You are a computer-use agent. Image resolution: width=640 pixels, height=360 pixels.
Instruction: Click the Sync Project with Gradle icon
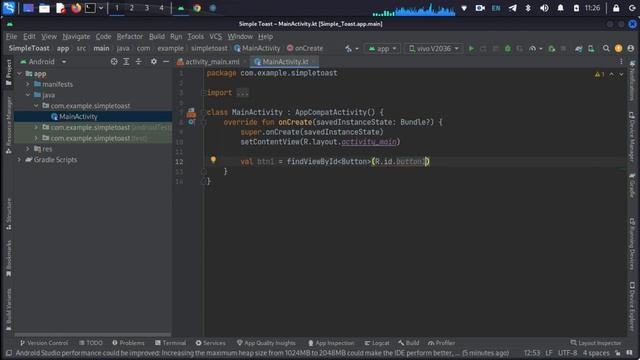pos(578,49)
